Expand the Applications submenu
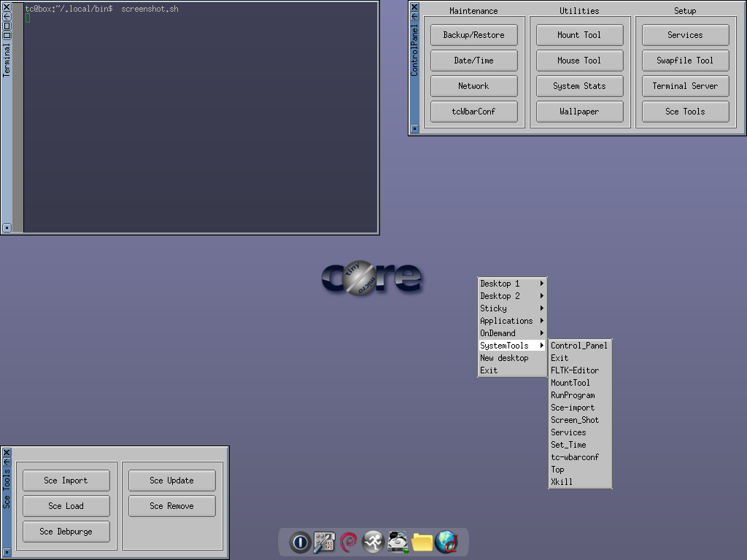This screenshot has width=747, height=560. [511, 321]
